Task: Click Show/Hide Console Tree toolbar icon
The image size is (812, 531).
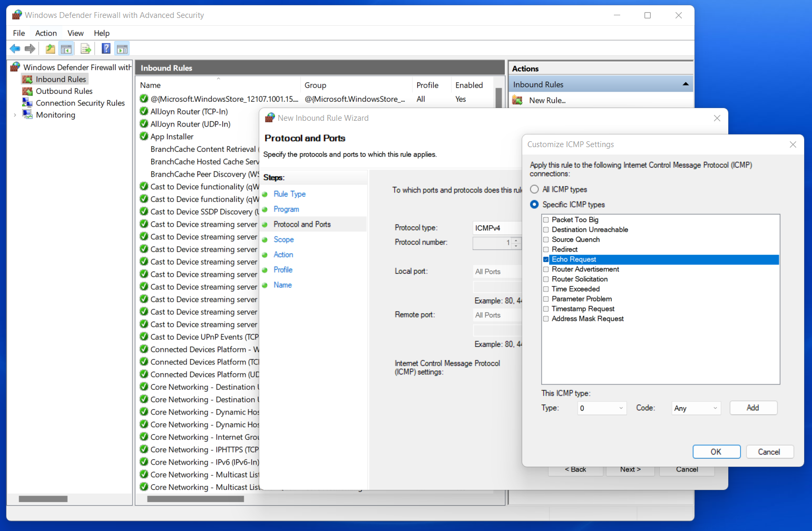Action: click(x=66, y=49)
